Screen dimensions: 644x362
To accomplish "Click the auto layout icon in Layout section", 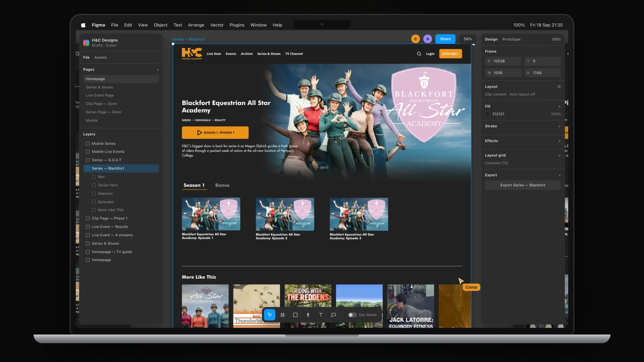I will (x=559, y=87).
